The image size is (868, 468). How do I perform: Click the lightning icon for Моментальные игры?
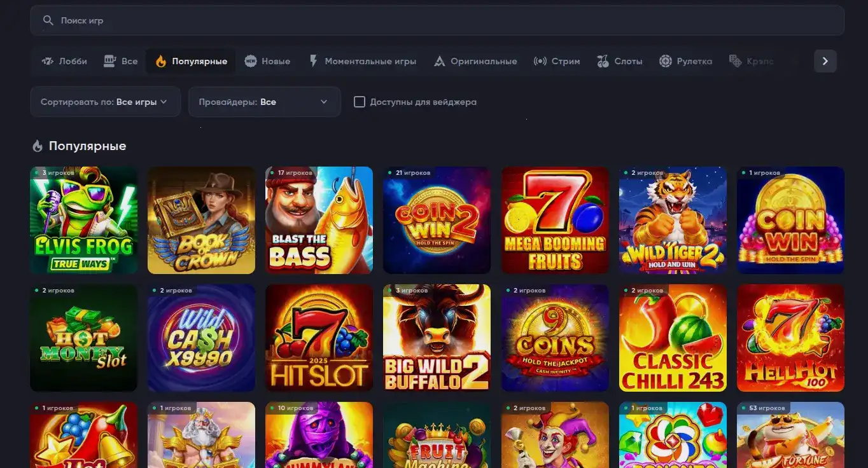click(312, 60)
